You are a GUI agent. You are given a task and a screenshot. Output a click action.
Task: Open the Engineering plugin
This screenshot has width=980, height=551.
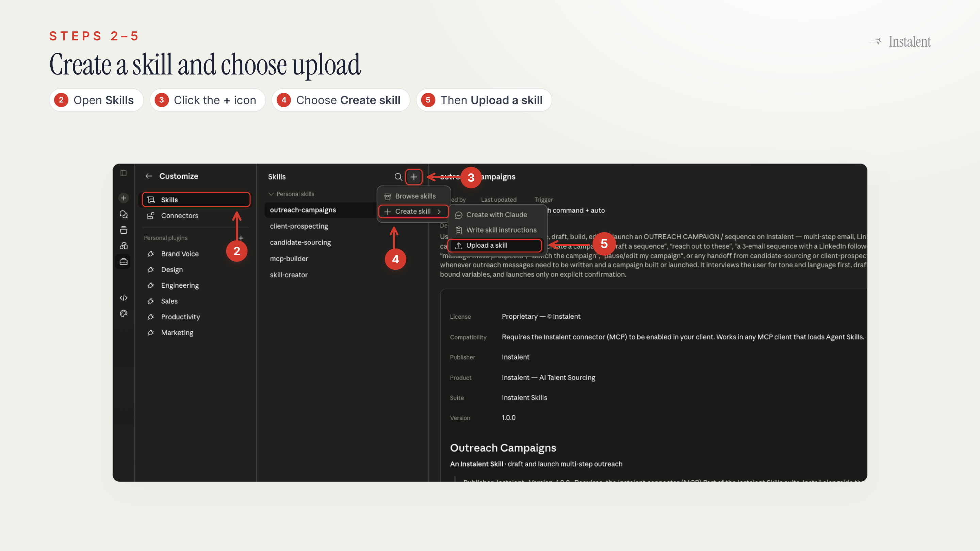pos(196,285)
